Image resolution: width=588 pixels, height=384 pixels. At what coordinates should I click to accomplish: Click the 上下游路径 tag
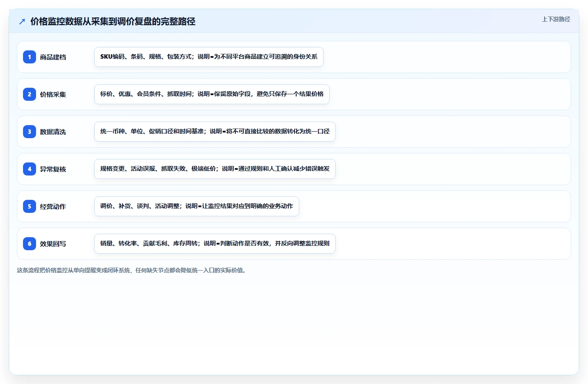tap(556, 19)
